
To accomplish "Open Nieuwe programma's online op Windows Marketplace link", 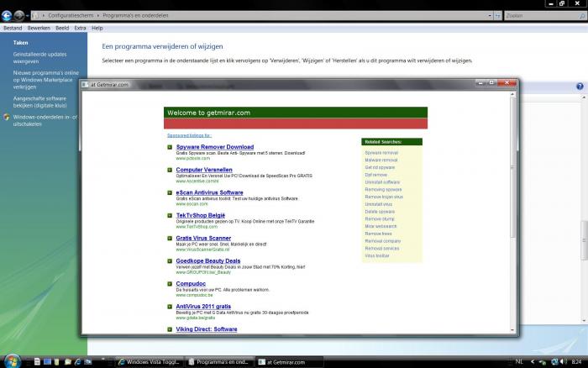I will tap(45, 80).
